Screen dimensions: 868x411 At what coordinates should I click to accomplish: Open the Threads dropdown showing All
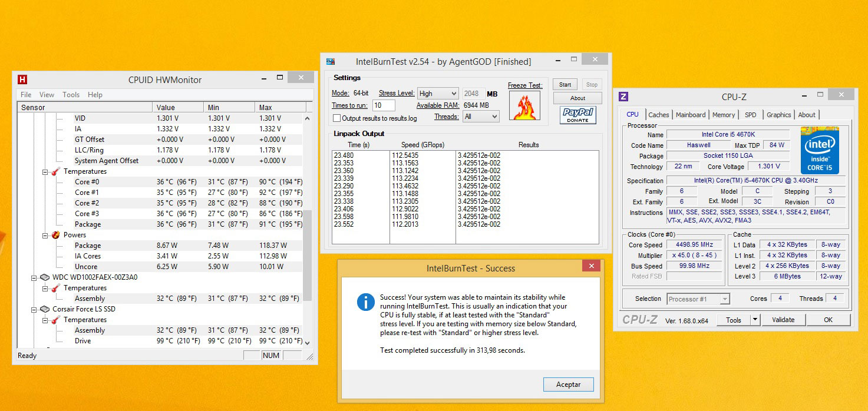[481, 117]
